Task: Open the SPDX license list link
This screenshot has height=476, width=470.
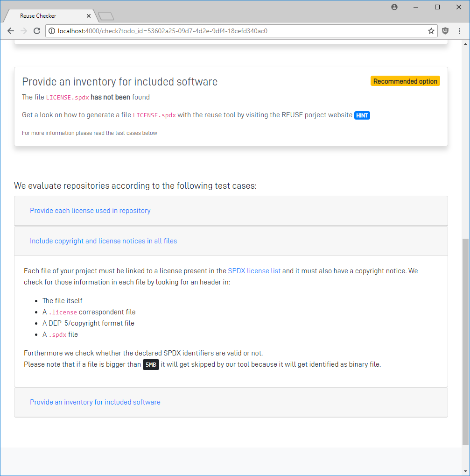Action: pos(254,271)
